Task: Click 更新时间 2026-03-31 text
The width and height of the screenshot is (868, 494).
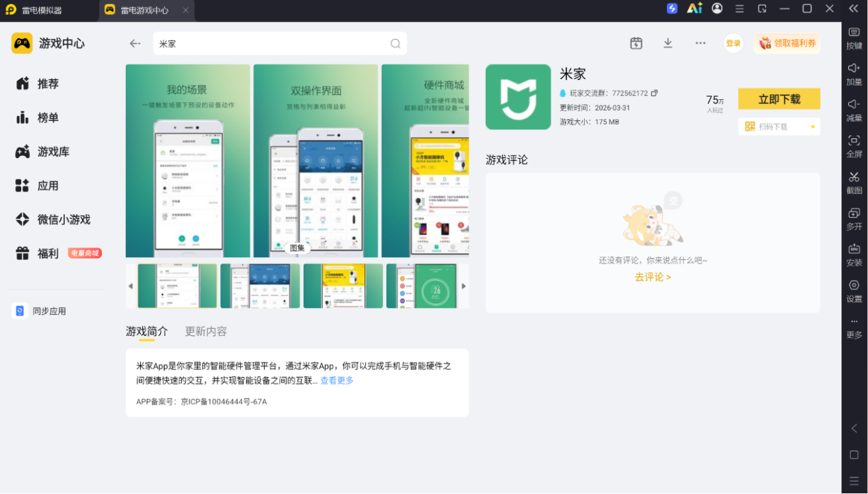Action: pyautogui.click(x=594, y=108)
